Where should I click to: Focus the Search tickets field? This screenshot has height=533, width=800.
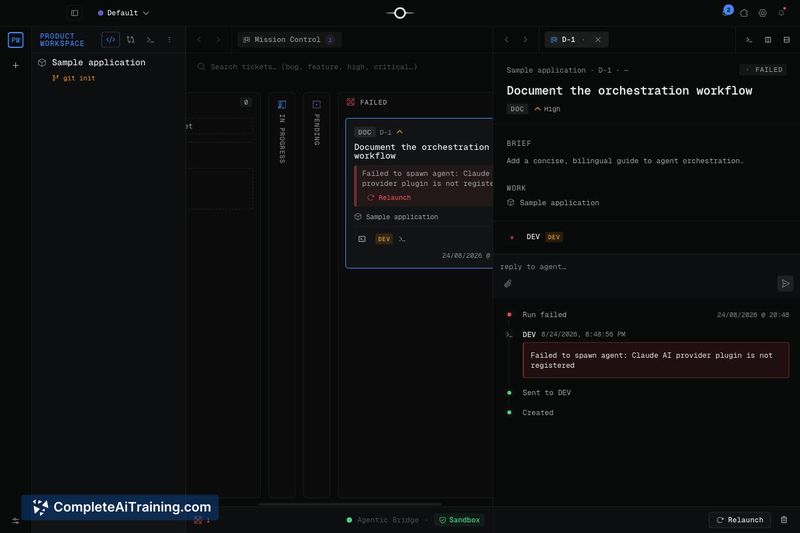(337, 67)
